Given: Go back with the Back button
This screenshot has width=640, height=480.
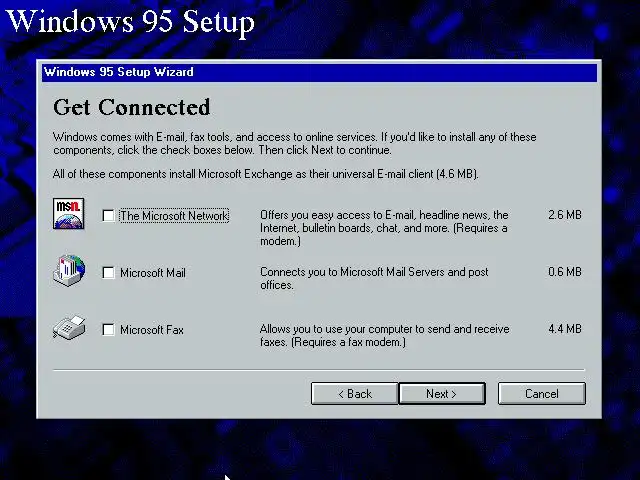Looking at the screenshot, I should point(354,394).
